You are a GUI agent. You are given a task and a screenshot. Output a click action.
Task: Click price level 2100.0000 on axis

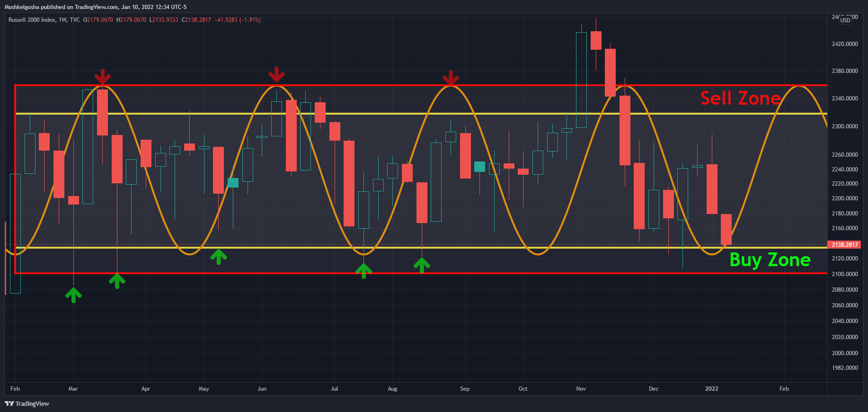pyautogui.click(x=845, y=274)
